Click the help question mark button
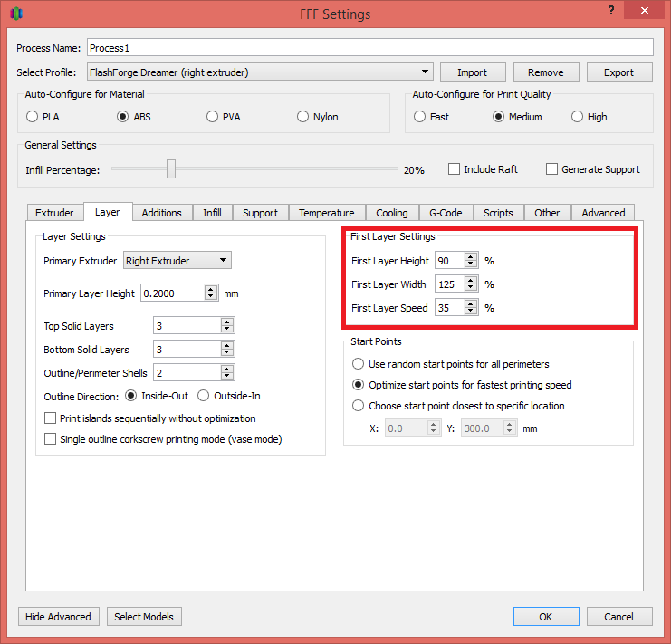671x644 pixels. pos(611,10)
